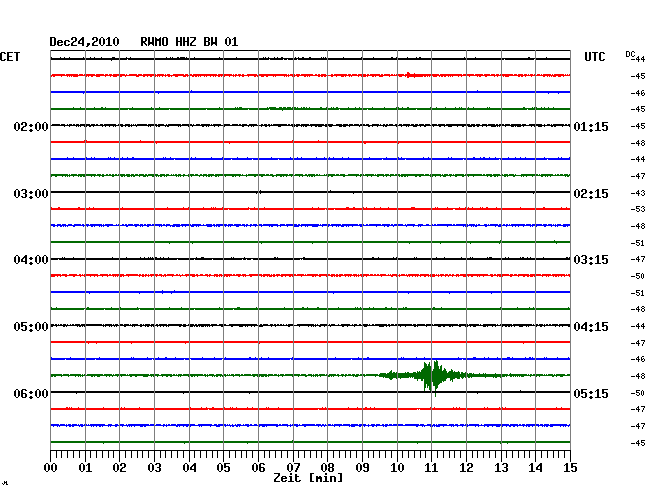
Task: Click the UTC column header
Action: coord(594,57)
